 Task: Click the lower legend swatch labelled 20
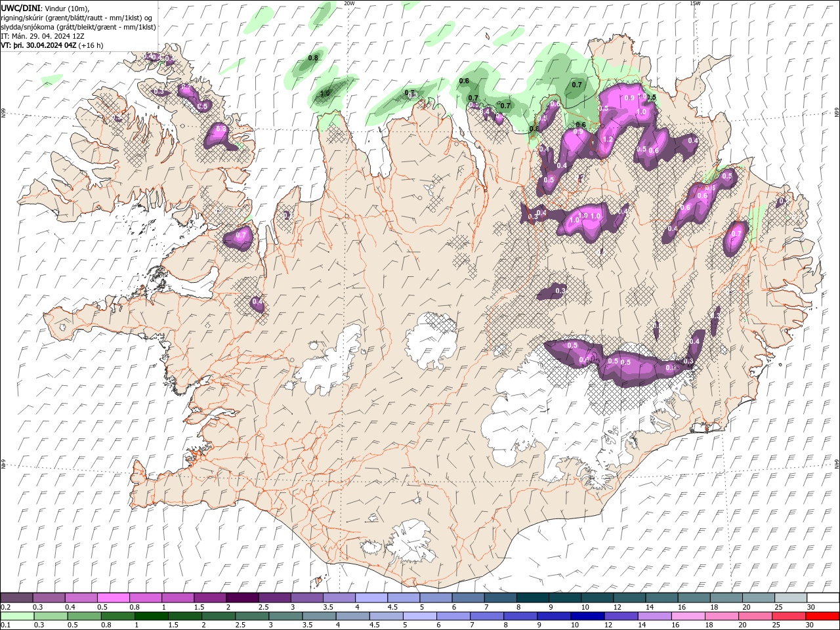point(755,616)
